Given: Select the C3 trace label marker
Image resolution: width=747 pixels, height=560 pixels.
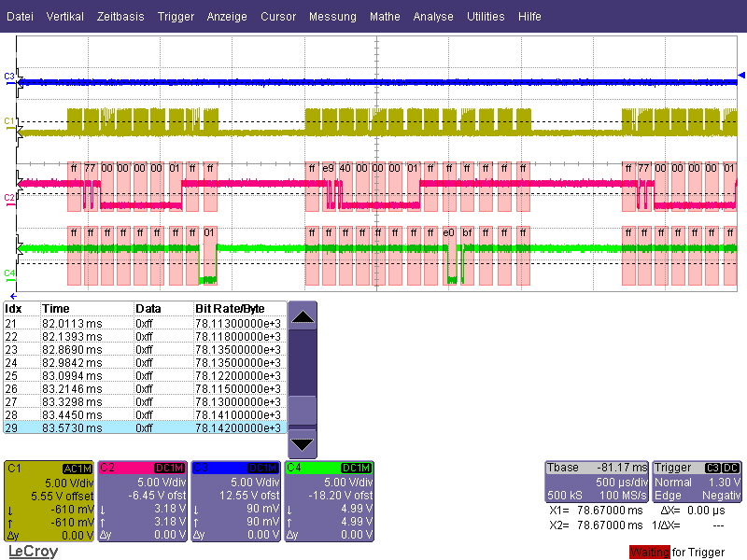Looking at the screenshot, I should [x=9, y=77].
